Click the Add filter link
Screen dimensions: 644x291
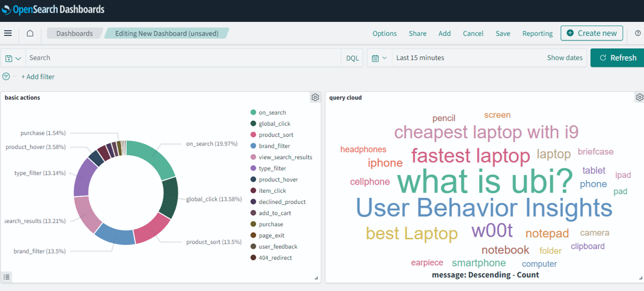(38, 77)
